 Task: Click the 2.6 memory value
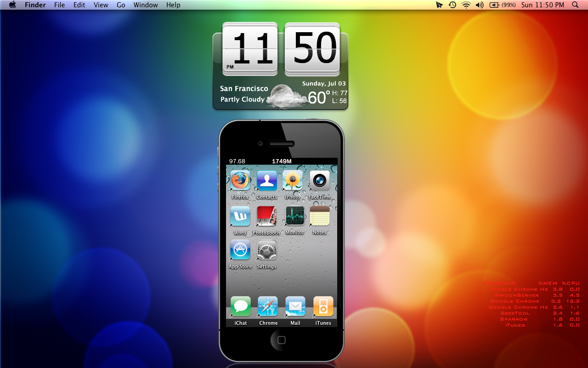[558, 307]
